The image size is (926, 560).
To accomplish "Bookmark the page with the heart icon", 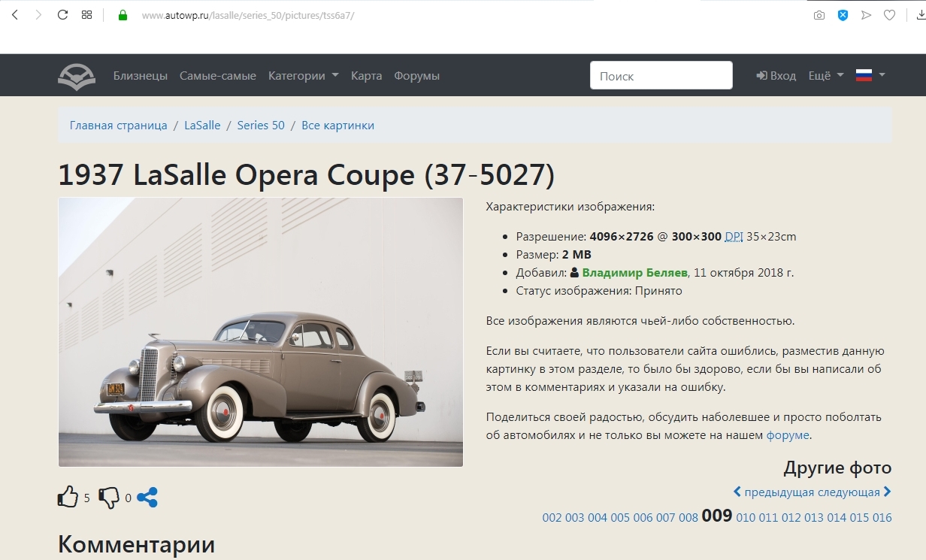I will pos(889,15).
